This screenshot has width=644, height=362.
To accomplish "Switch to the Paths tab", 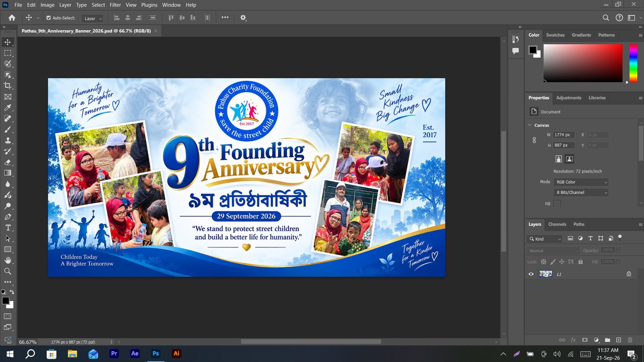I will pos(579,224).
